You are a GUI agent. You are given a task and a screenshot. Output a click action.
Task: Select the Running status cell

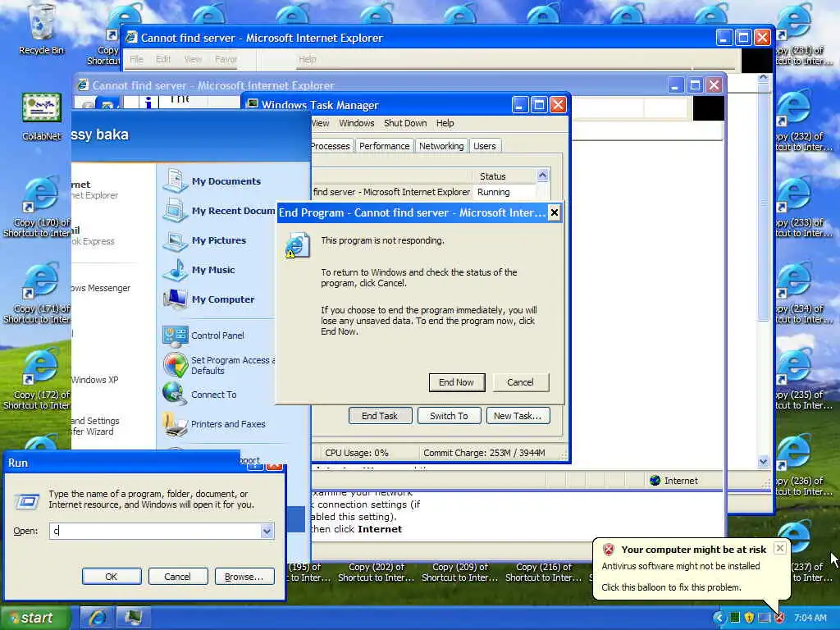[504, 192]
